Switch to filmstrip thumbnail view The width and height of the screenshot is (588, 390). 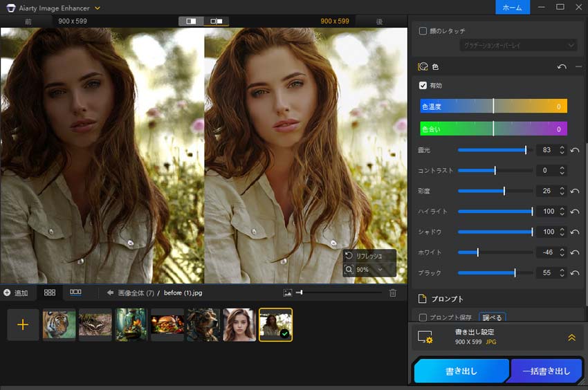tap(75, 292)
